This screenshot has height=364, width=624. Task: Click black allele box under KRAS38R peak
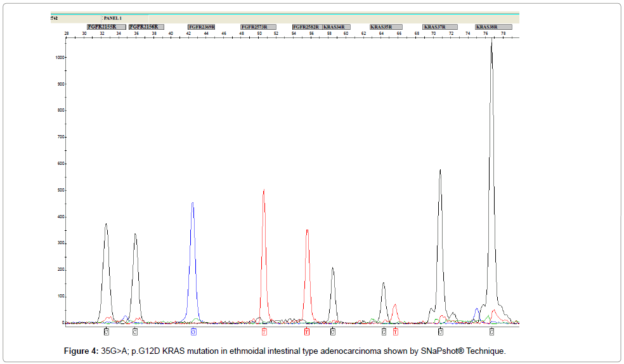492,332
